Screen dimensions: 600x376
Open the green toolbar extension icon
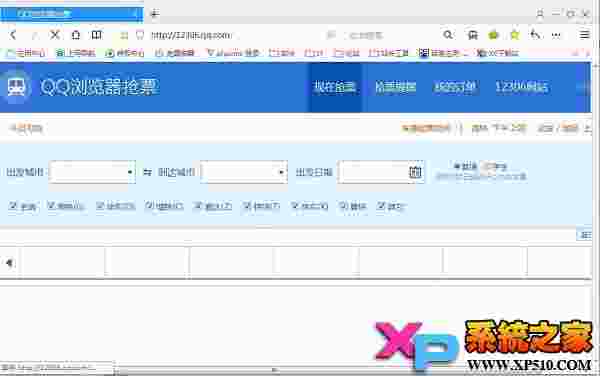(494, 35)
